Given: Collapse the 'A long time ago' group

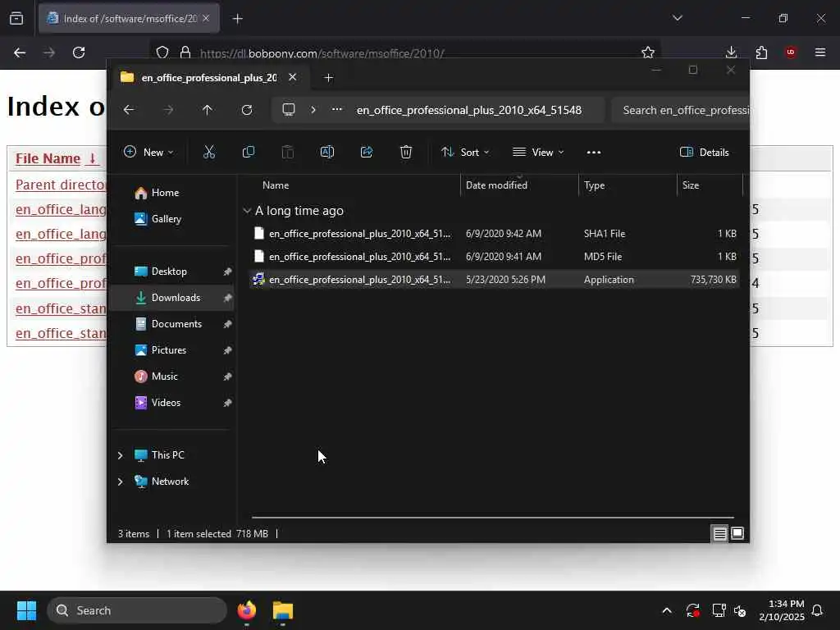Looking at the screenshot, I should click(x=247, y=211).
